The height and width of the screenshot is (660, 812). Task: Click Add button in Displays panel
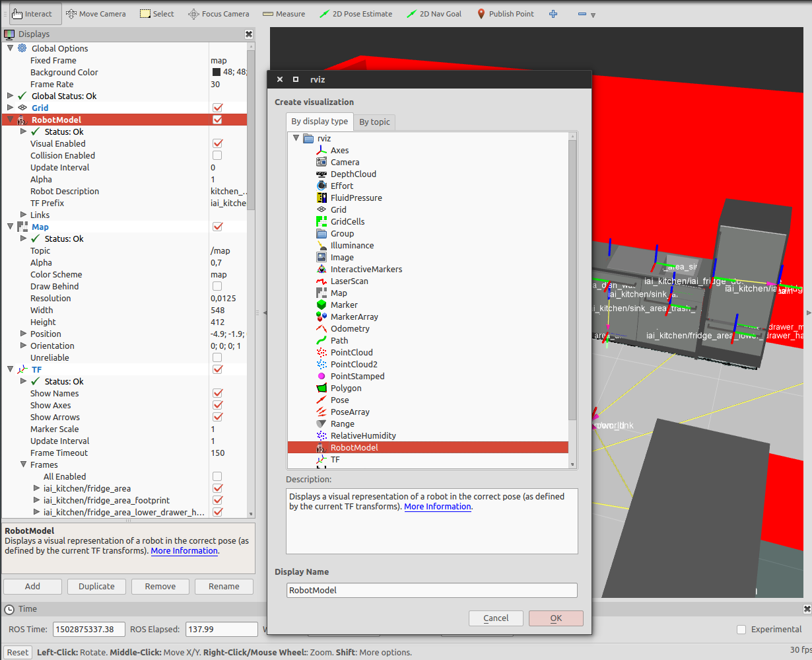(32, 587)
